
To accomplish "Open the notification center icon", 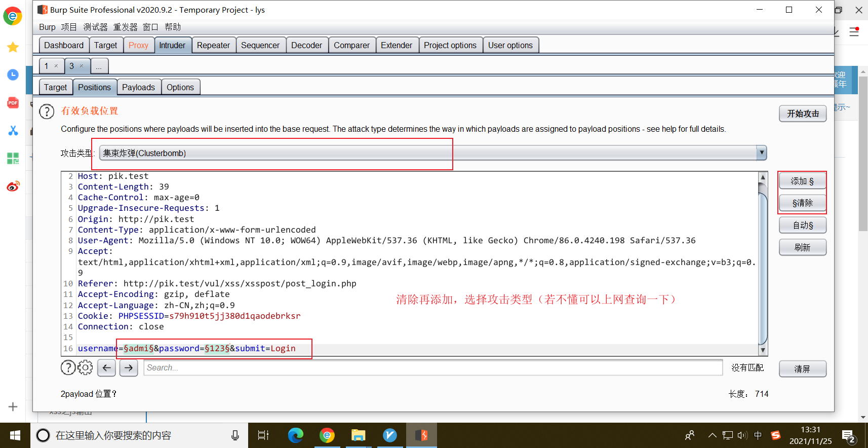I will pyautogui.click(x=849, y=436).
